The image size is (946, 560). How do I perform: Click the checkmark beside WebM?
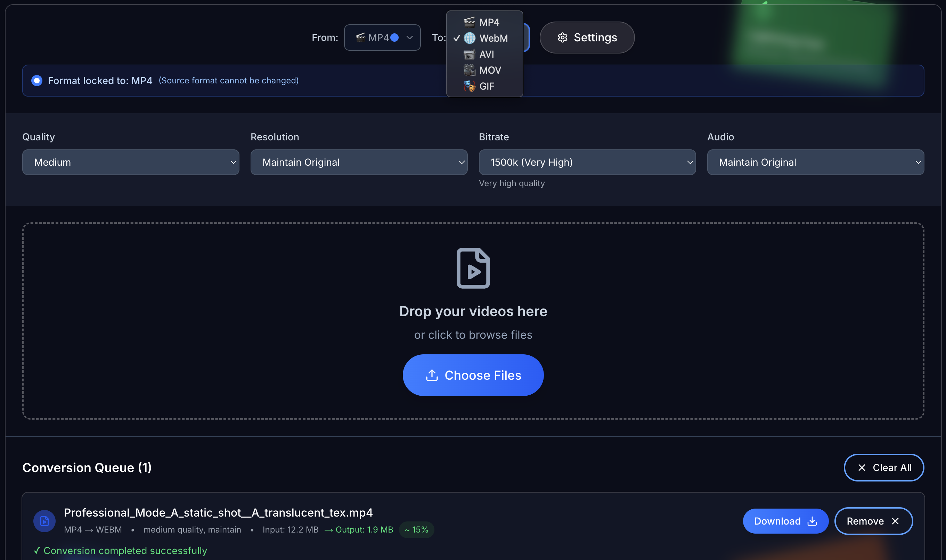tap(456, 38)
